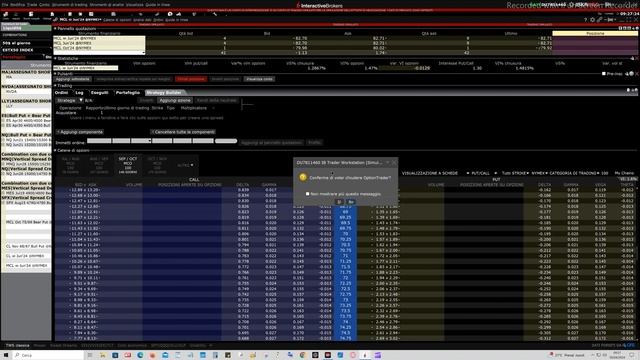640x360 pixels.
Task: Close the confirmation dialog with X
Action: 394,162
